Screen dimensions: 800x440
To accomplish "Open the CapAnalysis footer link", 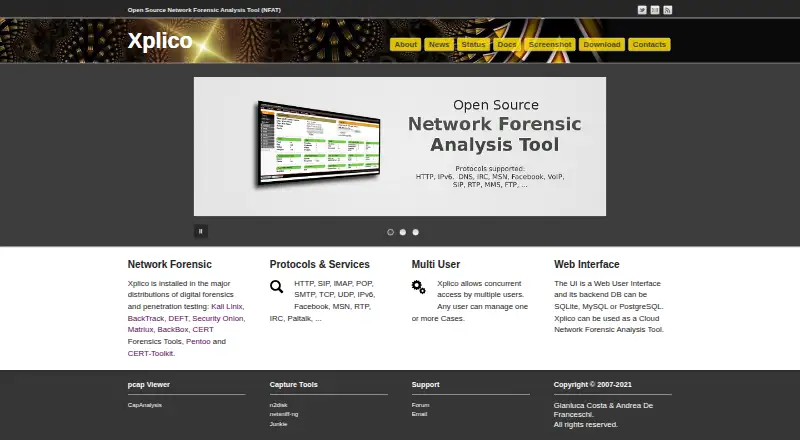I will (x=145, y=405).
